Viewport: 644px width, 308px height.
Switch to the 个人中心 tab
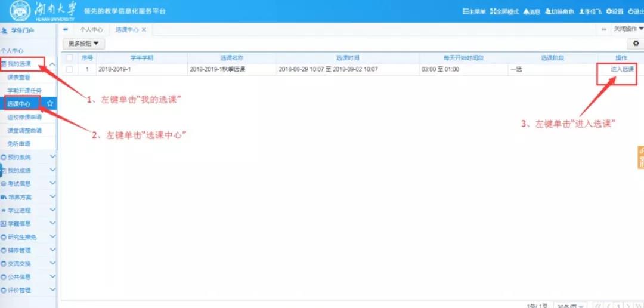tap(91, 29)
